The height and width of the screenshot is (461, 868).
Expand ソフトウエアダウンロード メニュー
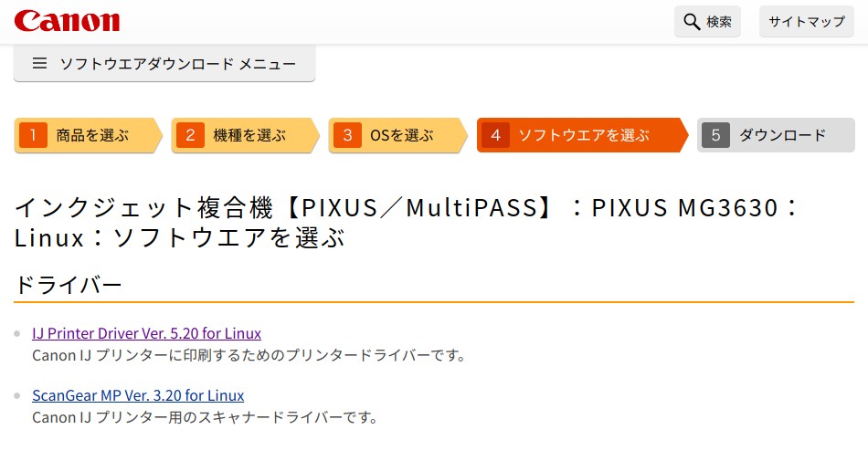point(164,63)
